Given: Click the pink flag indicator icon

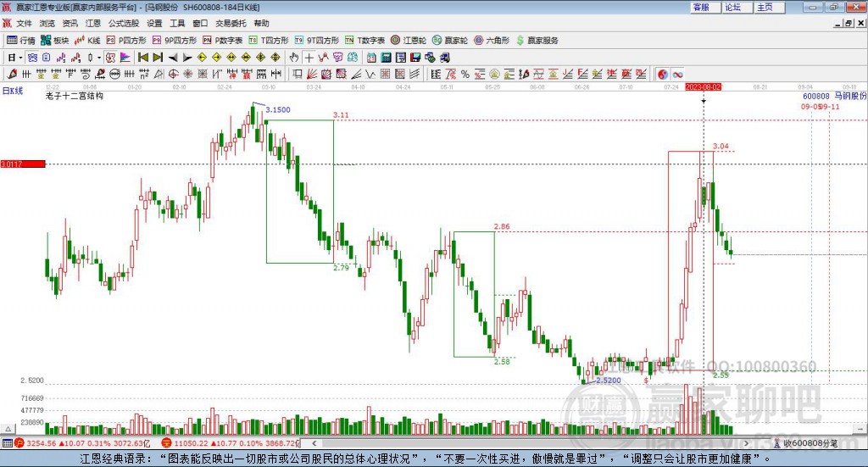Looking at the screenshot, I should pos(125,58).
